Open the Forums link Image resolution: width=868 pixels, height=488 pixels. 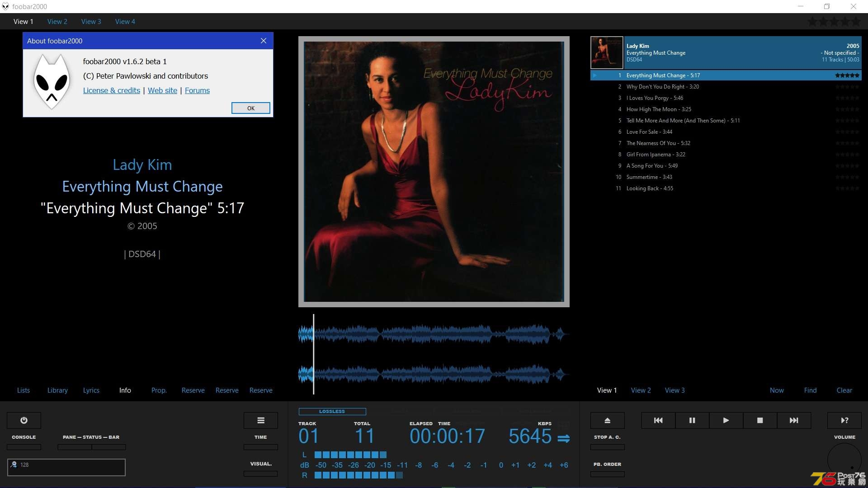[198, 90]
